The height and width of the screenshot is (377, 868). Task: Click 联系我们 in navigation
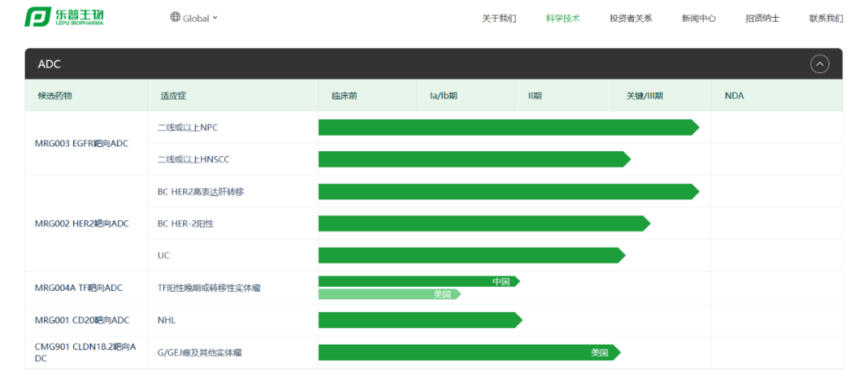pyautogui.click(x=825, y=18)
